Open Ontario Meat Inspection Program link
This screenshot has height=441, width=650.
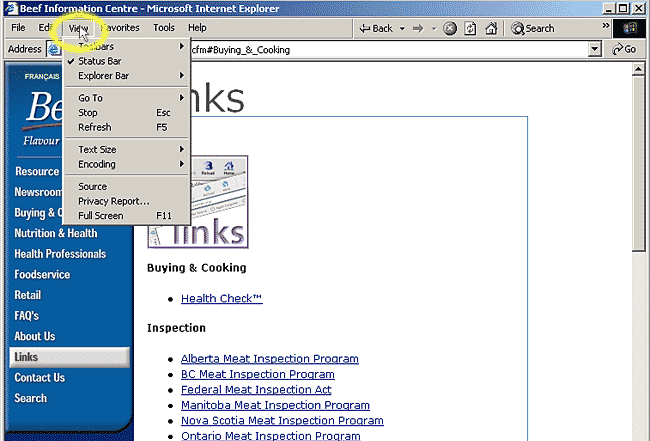270,436
